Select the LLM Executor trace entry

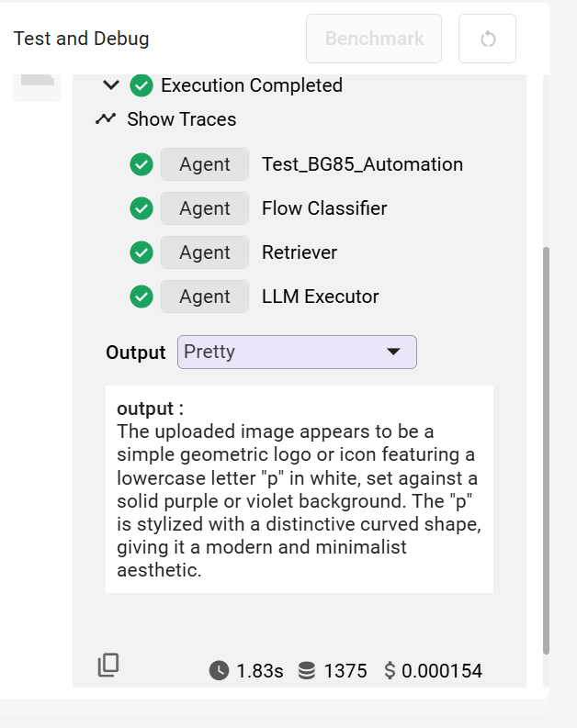pos(320,297)
